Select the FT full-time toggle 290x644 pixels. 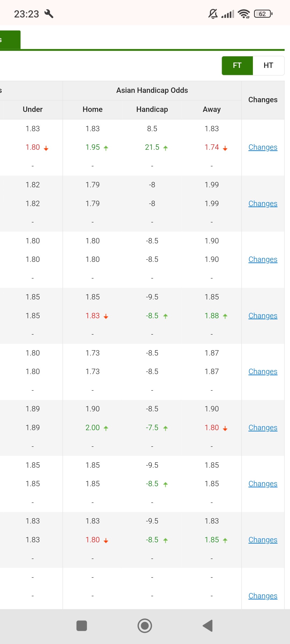(237, 65)
